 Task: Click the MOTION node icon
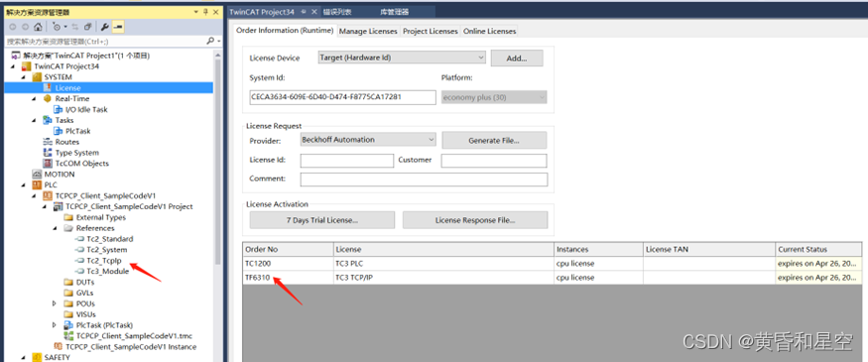[x=37, y=174]
